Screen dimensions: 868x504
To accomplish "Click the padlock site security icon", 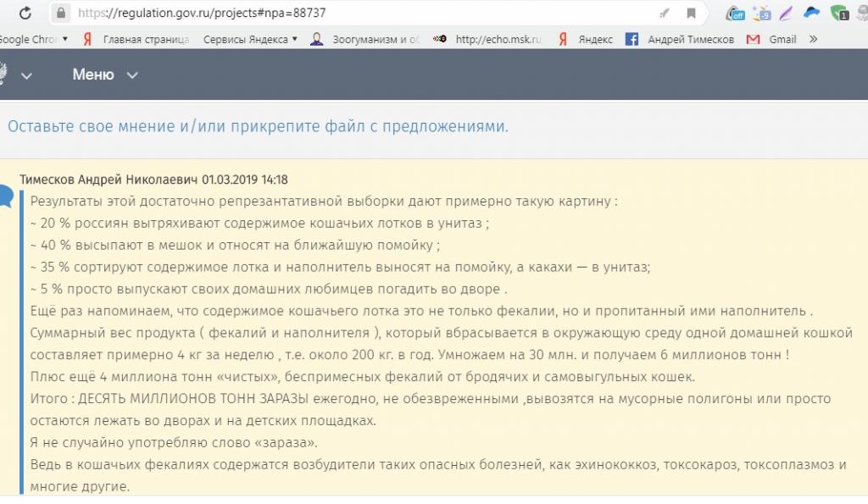I will [61, 14].
